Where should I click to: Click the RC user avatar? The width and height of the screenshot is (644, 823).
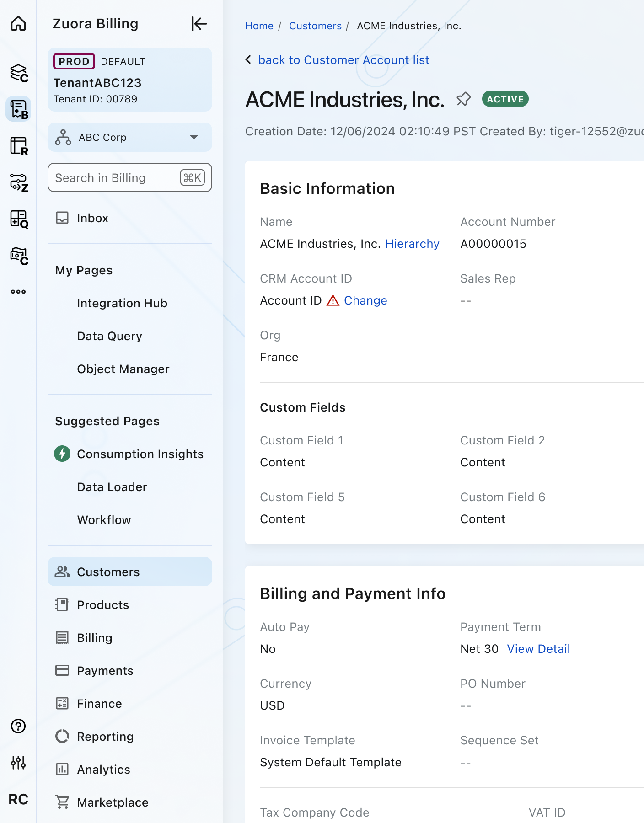(18, 799)
